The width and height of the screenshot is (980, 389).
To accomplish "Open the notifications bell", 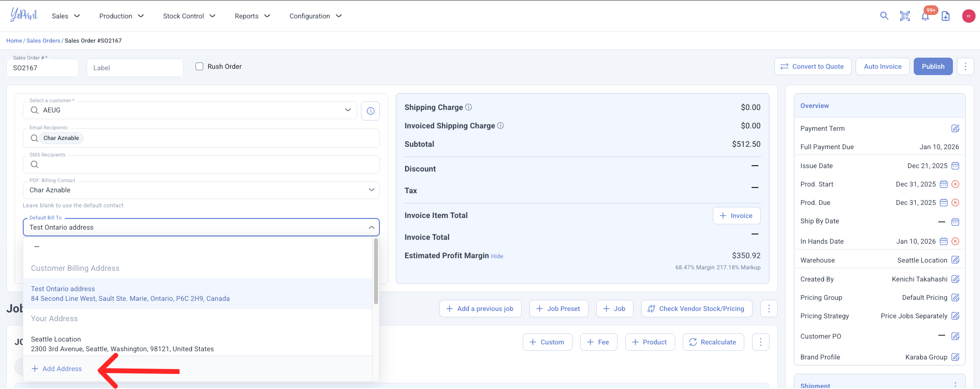I will pos(925,16).
